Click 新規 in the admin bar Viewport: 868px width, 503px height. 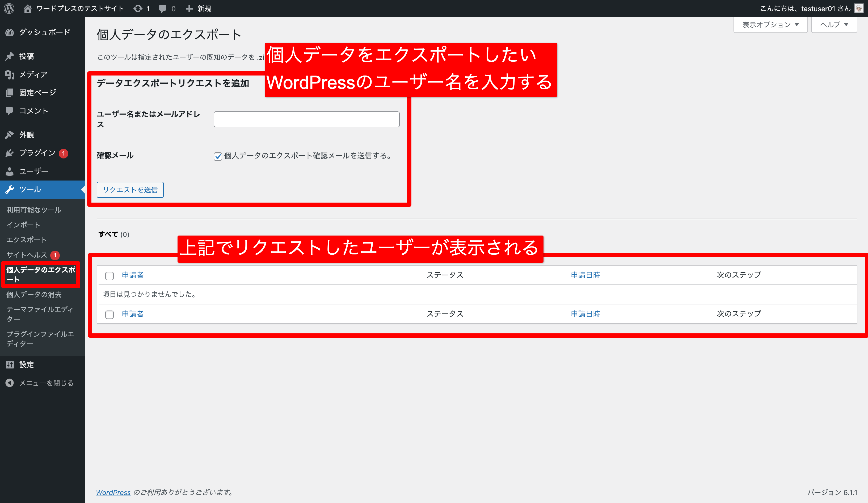[204, 8]
